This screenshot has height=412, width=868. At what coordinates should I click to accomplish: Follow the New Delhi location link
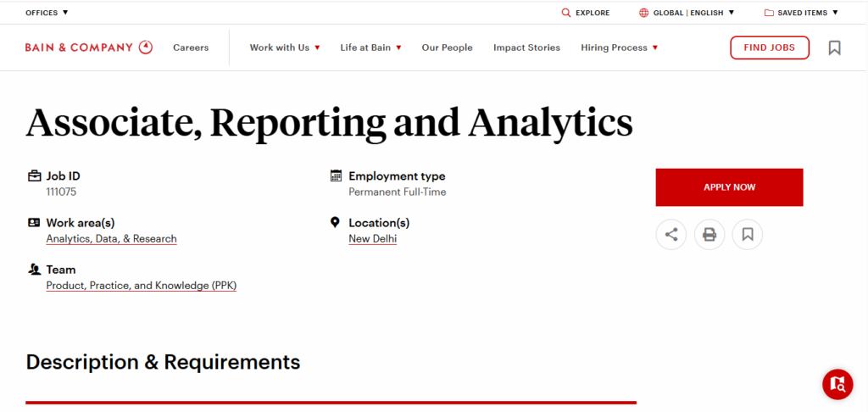(373, 239)
